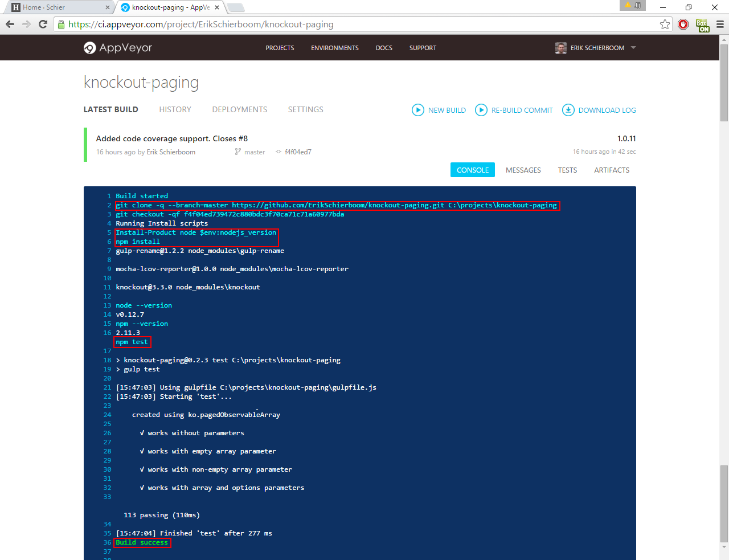Open the ENVIRONMENTS menu
The height and width of the screenshot is (560, 729).
pos(335,48)
